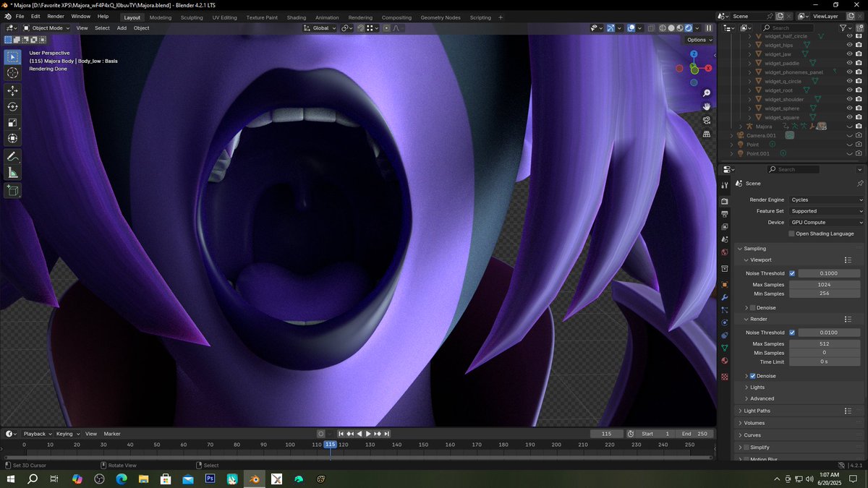The height and width of the screenshot is (488, 868).
Task: Expand Camera.001 in the outliner
Action: coord(731,135)
